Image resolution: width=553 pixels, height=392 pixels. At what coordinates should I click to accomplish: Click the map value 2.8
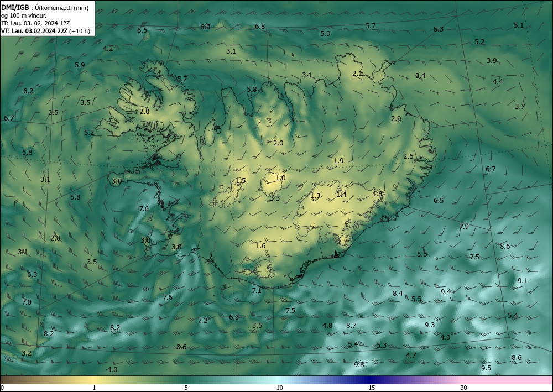click(x=55, y=238)
